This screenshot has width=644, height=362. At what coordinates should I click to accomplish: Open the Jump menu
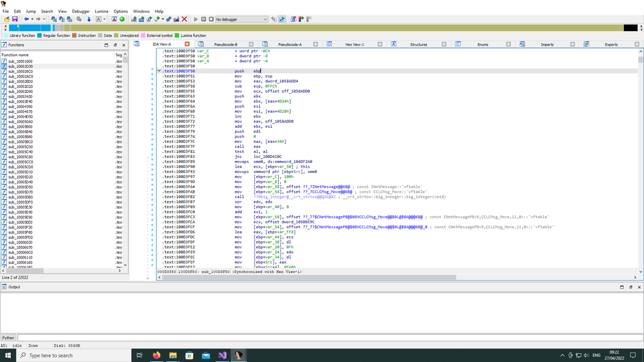(x=31, y=11)
